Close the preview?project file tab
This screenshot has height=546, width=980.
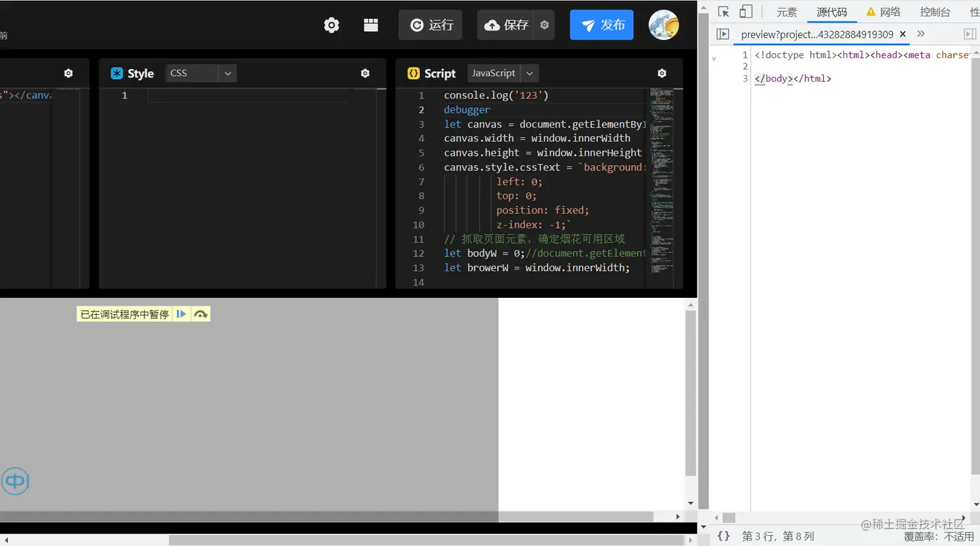(x=903, y=34)
